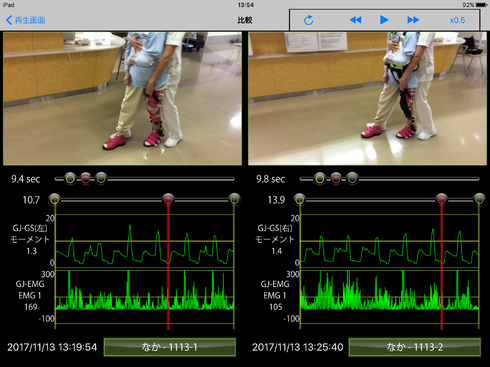This screenshot has height=367, width=490.
Task: Click yellow start marker on left 10.7 timeline
Action: (x=55, y=199)
